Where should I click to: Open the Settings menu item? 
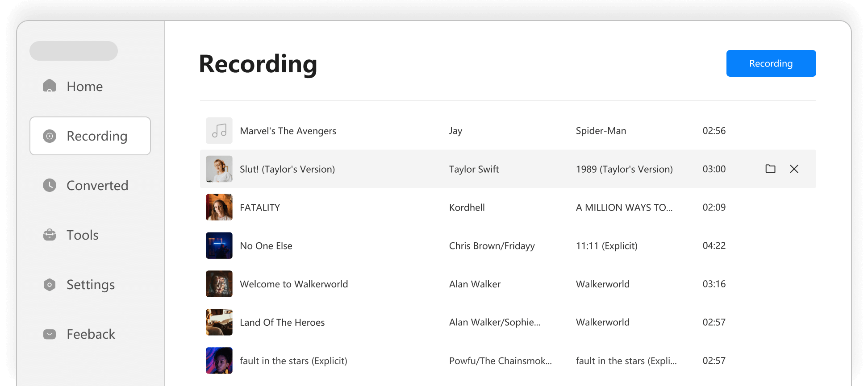point(90,285)
